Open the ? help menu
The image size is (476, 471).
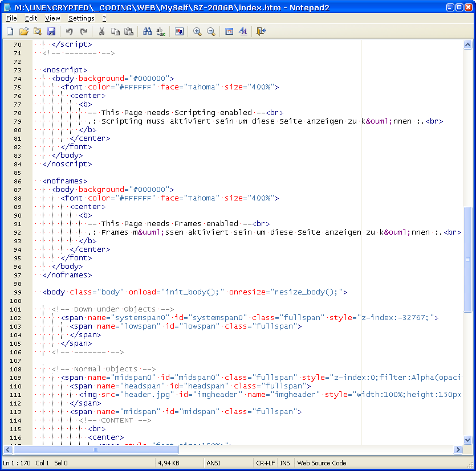pos(104,18)
